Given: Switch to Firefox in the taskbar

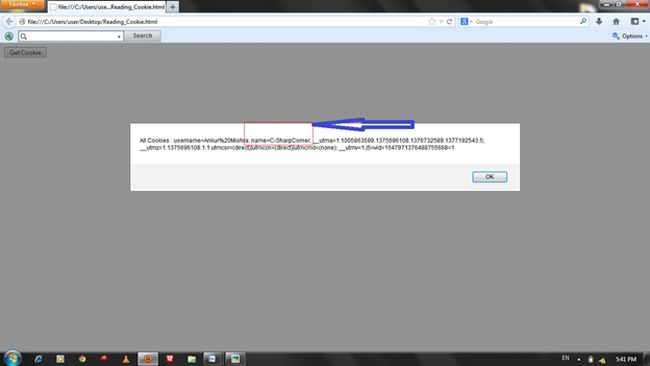Looking at the screenshot, I should tap(148, 359).
